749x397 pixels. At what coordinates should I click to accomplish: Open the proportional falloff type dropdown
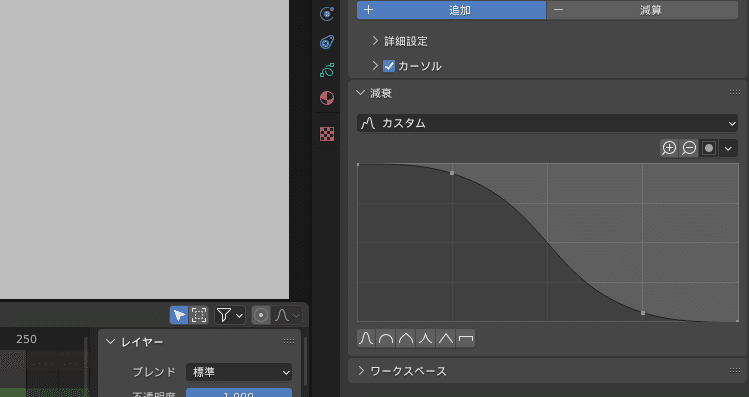pyautogui.click(x=287, y=315)
